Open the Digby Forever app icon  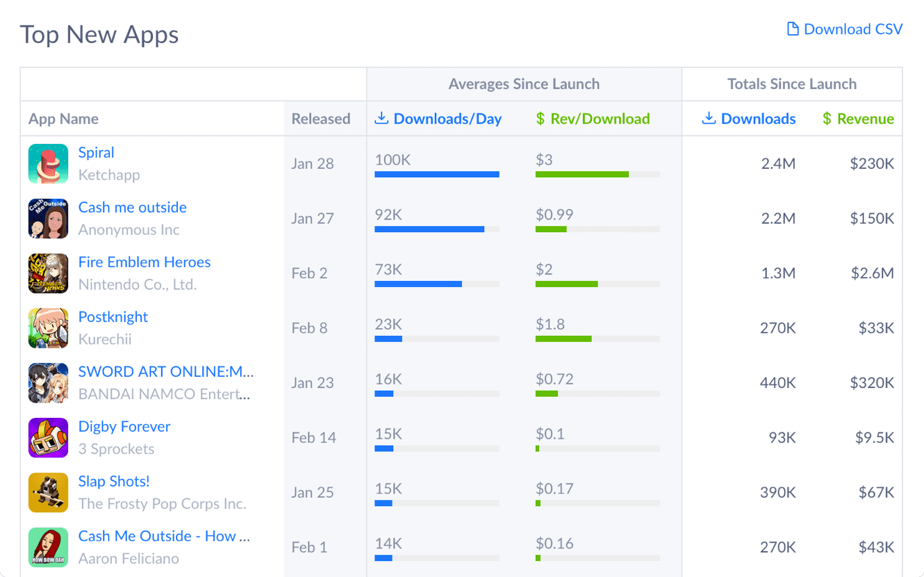pyautogui.click(x=48, y=437)
